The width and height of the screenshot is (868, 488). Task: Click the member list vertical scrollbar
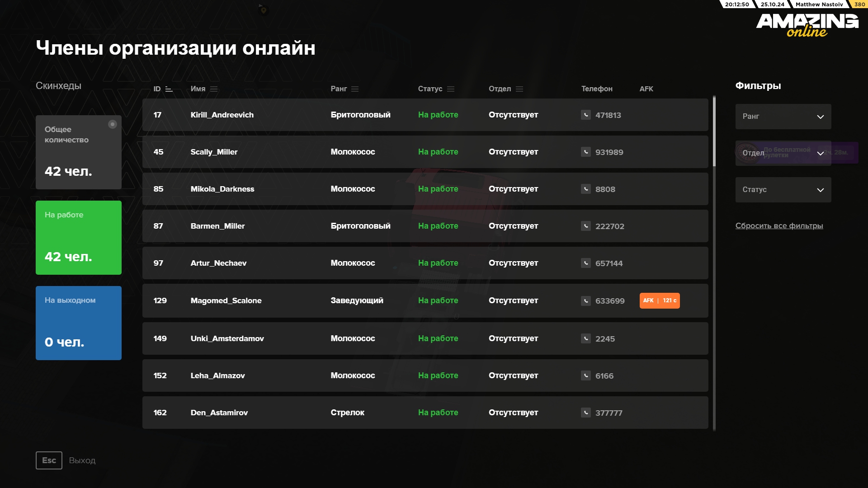tap(714, 131)
